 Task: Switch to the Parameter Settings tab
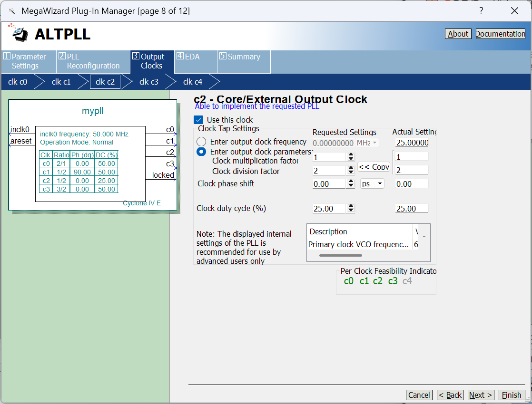point(29,61)
